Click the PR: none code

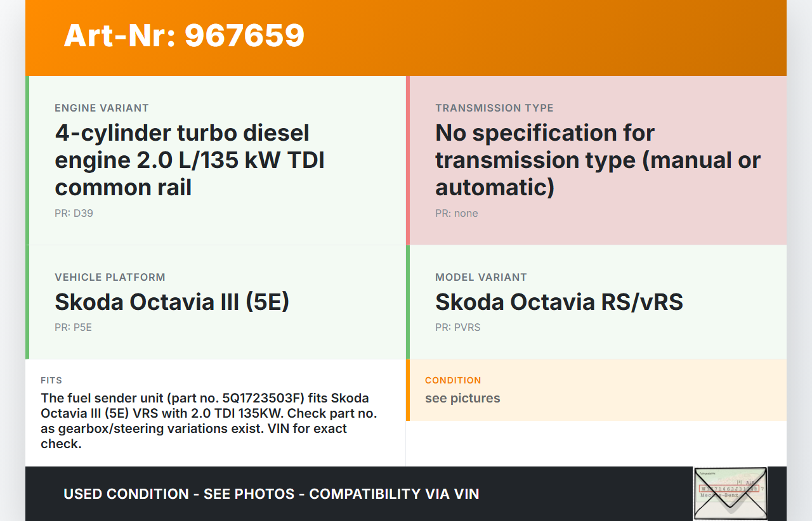pos(457,213)
